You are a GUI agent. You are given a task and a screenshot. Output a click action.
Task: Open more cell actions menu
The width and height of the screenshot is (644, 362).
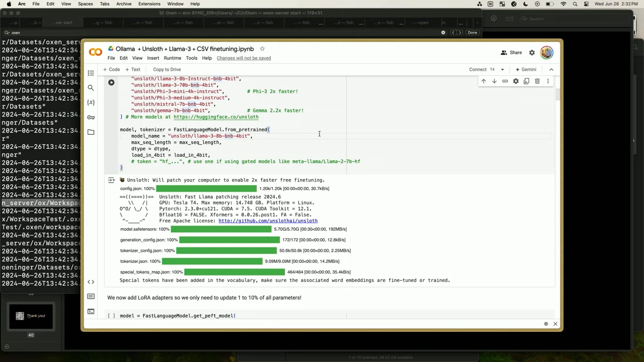[x=548, y=81]
